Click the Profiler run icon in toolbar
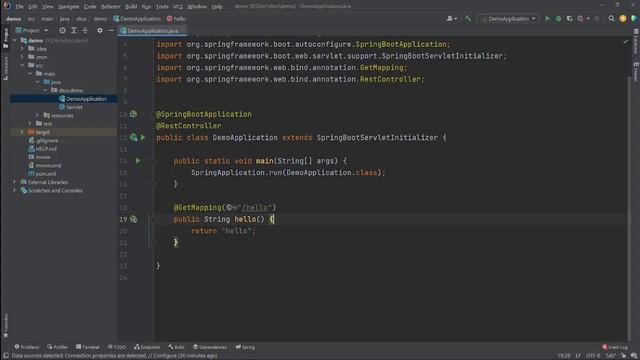The width and height of the screenshot is (640, 360). pyautogui.click(x=580, y=19)
